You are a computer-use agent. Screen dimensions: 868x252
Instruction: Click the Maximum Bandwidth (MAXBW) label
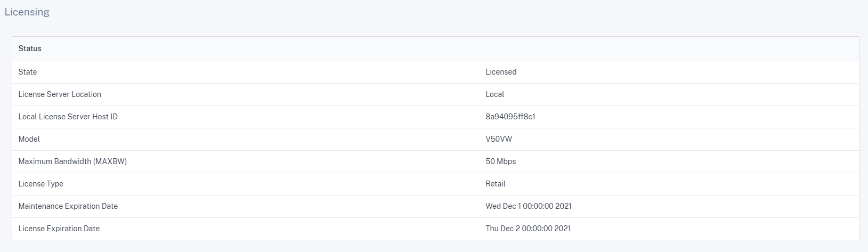point(72,161)
